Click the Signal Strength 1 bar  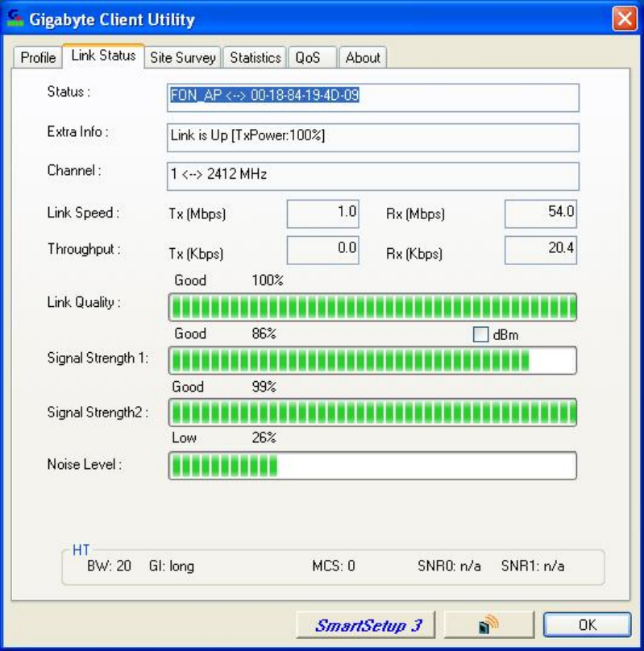tap(372, 360)
